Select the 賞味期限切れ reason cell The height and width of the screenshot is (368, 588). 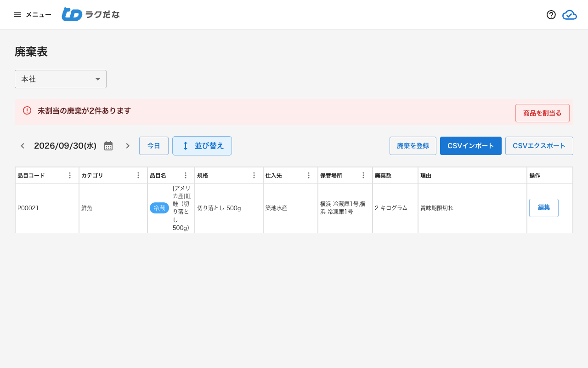click(472, 208)
